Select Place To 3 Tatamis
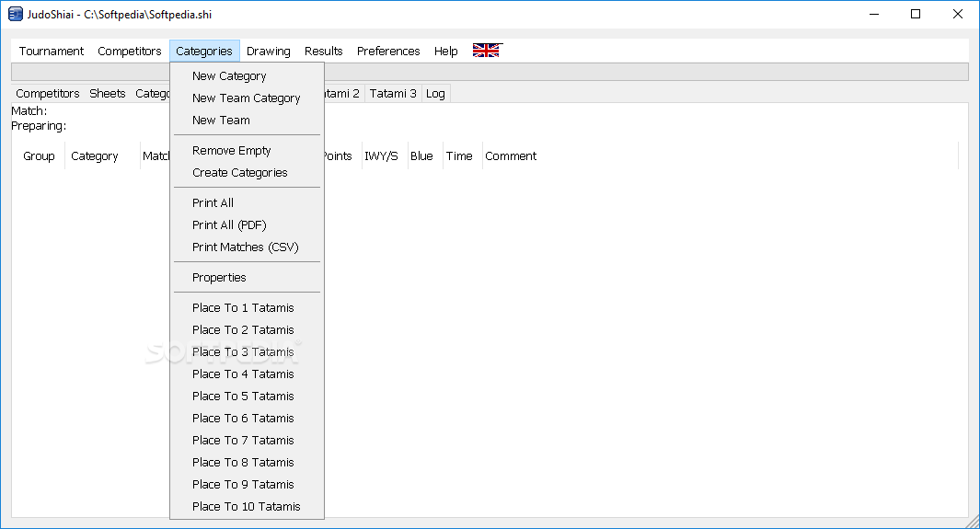 tap(247, 352)
